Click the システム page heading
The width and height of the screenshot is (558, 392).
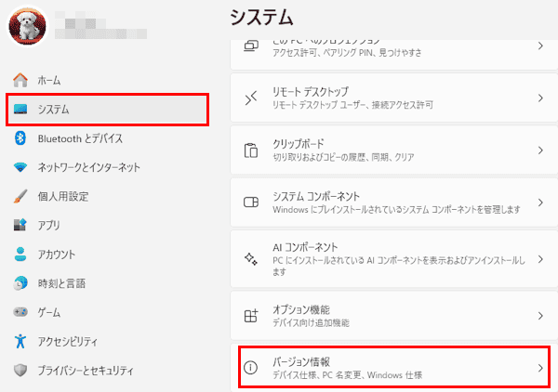[261, 18]
